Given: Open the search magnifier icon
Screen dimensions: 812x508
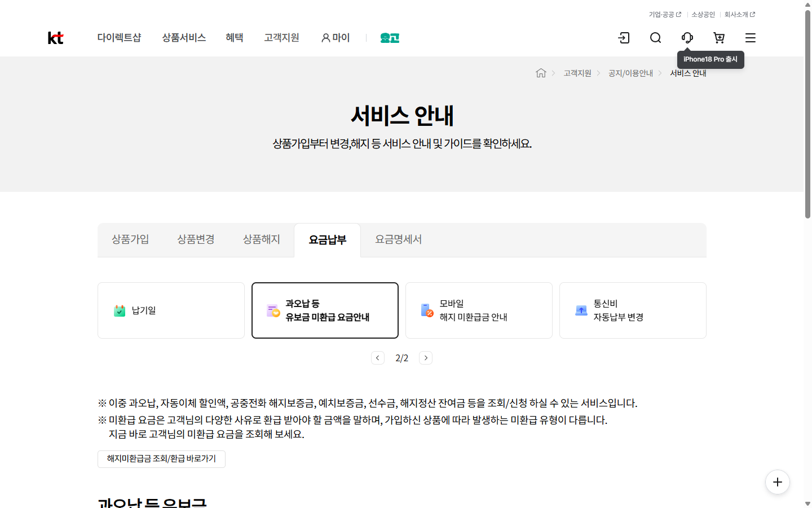Looking at the screenshot, I should (655, 38).
